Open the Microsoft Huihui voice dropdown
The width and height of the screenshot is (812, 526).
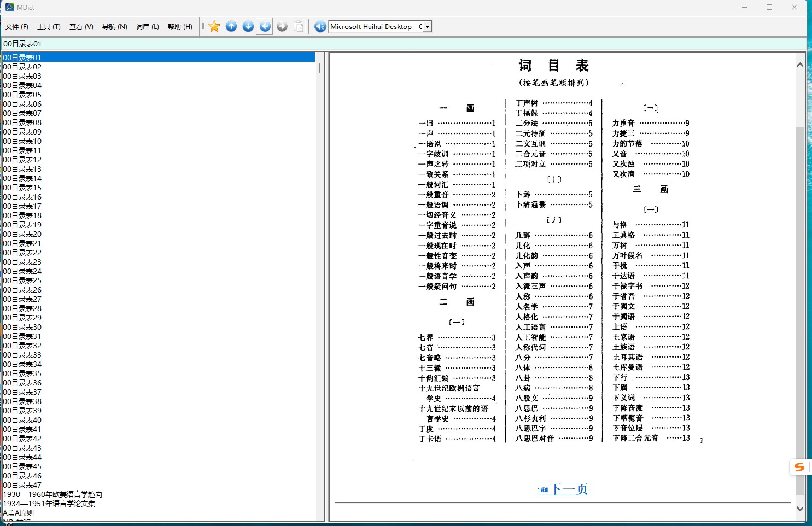click(x=427, y=26)
